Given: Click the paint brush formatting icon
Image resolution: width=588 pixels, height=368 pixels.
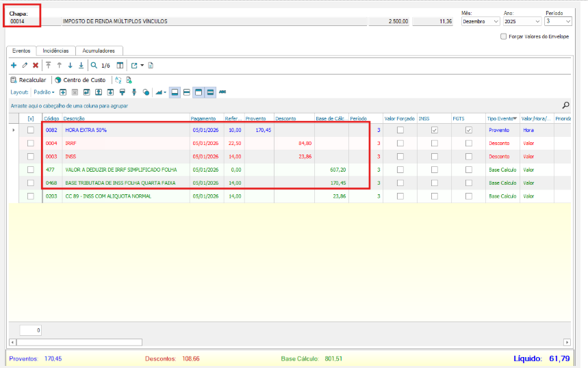Looking at the screenshot, I should pyautogui.click(x=123, y=92).
